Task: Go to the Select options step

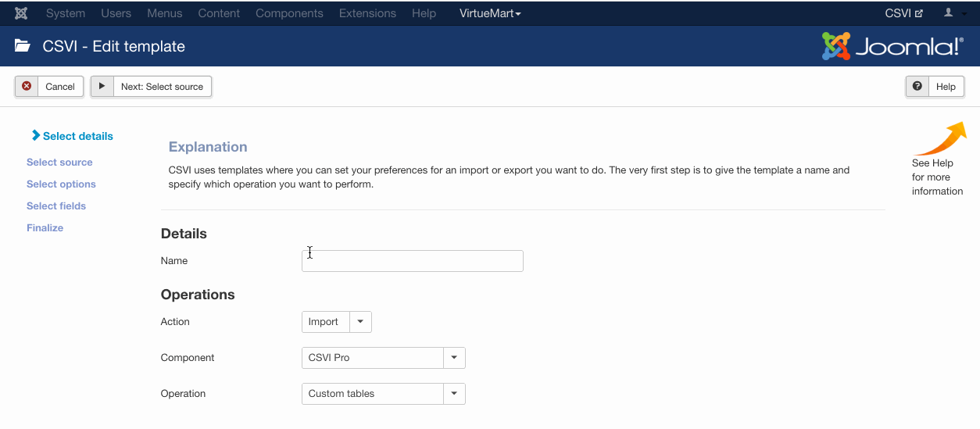Action: point(61,184)
